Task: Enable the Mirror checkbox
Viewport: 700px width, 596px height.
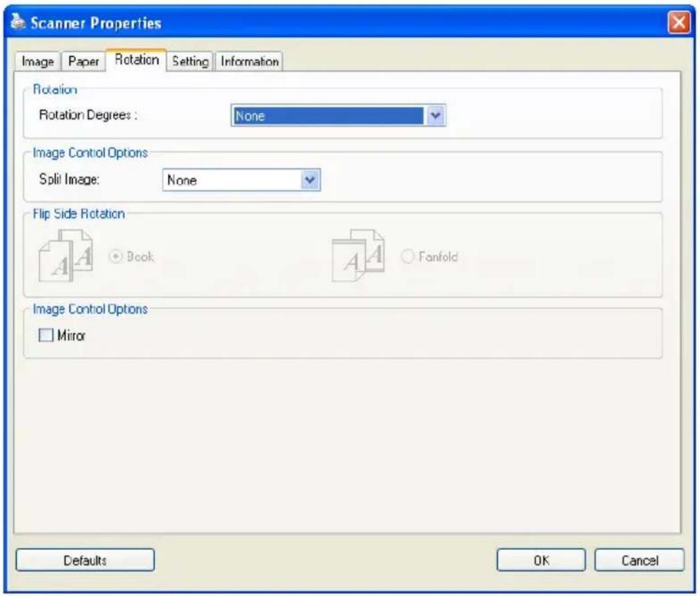Action: tap(46, 335)
